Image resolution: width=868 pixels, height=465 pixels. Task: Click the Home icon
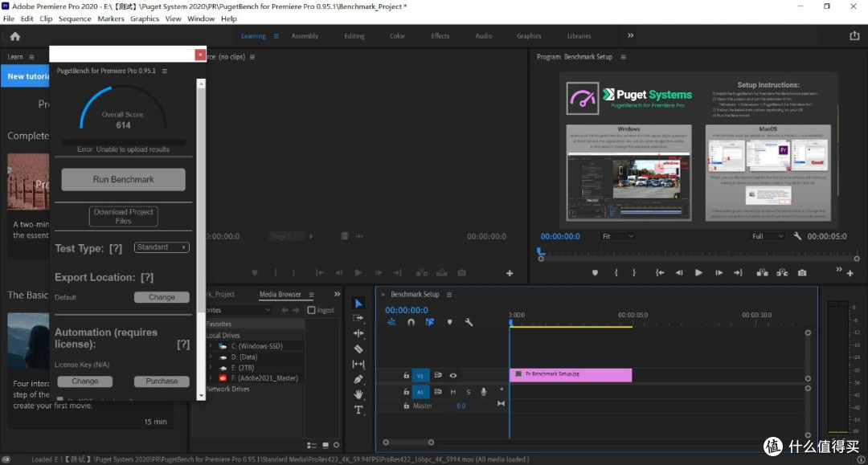click(15, 36)
